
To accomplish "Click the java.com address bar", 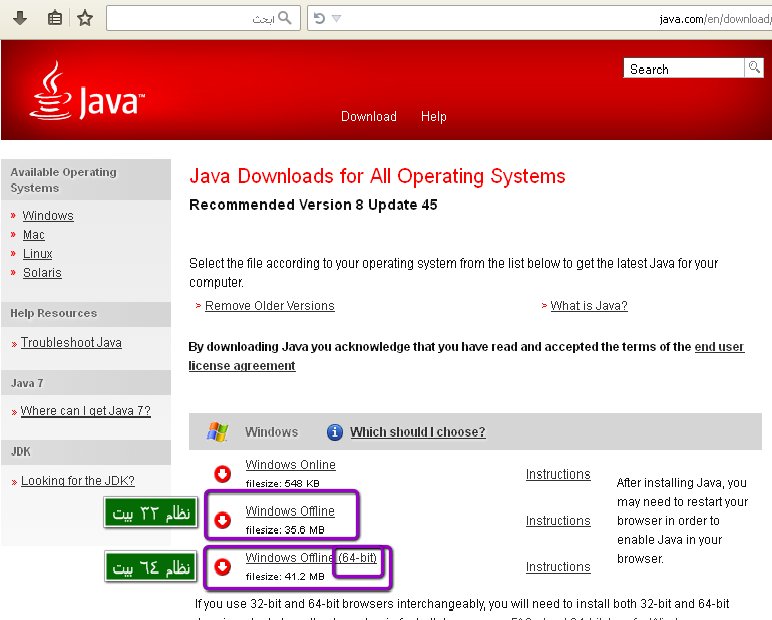I will (540, 19).
